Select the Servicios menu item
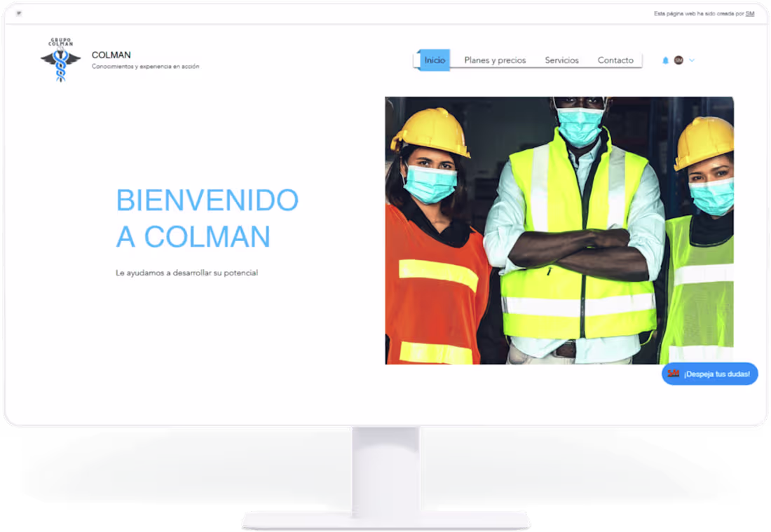Image resolution: width=771 pixels, height=532 pixels. pyautogui.click(x=561, y=60)
